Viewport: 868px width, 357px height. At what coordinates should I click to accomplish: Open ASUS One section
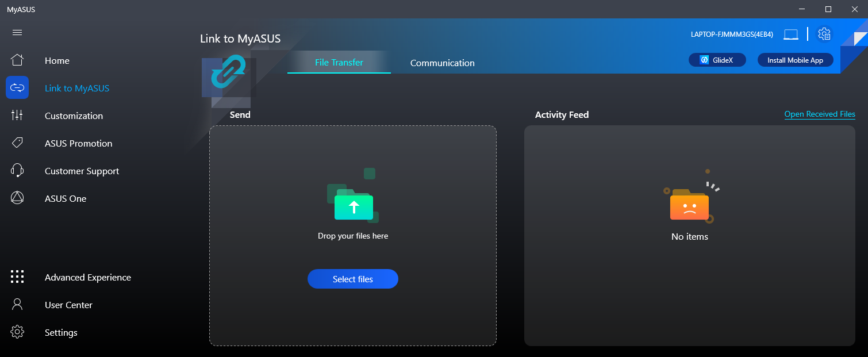[66, 198]
